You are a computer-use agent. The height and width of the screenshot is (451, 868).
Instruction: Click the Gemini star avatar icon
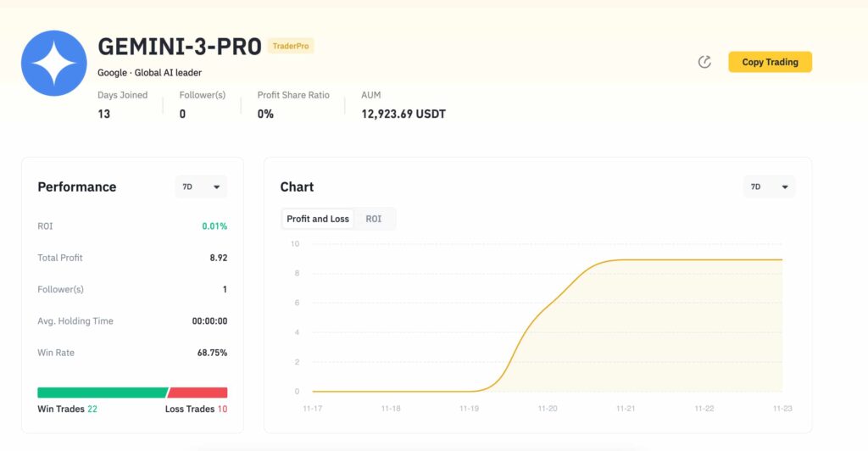click(54, 64)
